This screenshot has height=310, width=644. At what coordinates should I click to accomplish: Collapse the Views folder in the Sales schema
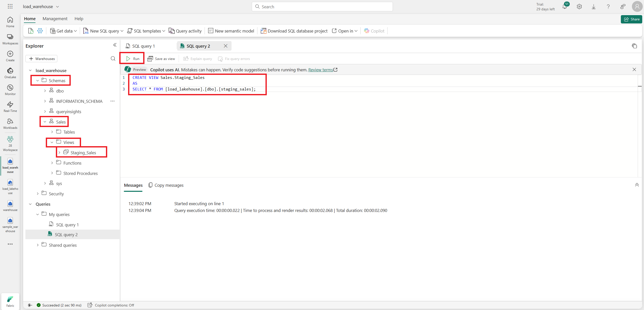tap(52, 142)
